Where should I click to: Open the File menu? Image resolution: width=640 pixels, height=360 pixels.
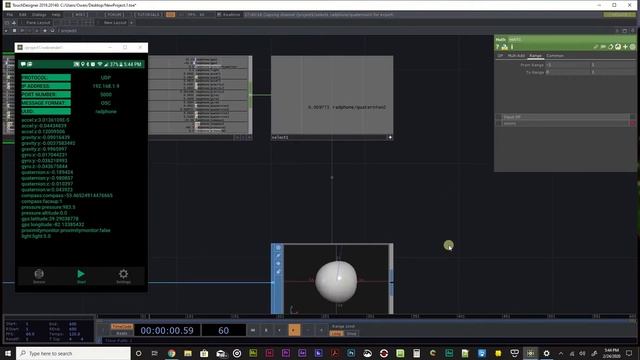click(9, 15)
